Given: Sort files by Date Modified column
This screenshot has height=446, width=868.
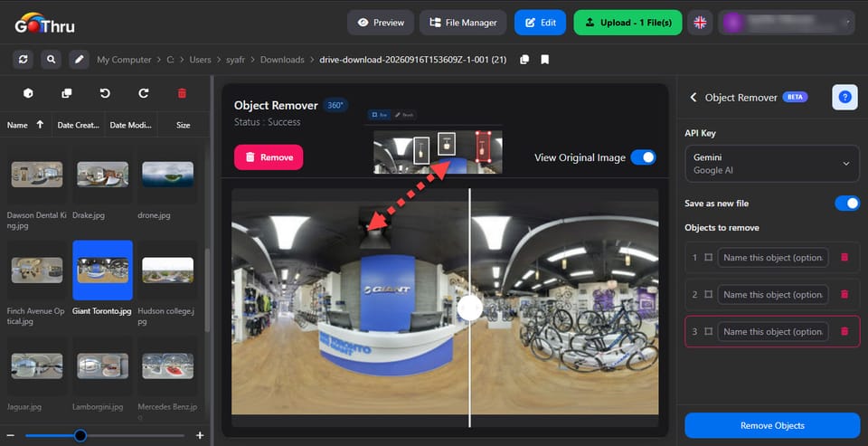Looking at the screenshot, I should tap(130, 125).
